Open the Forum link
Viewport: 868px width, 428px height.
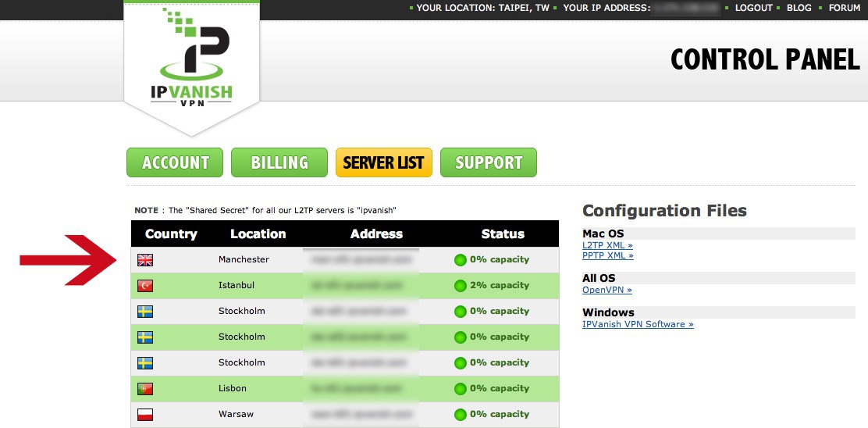(x=845, y=8)
